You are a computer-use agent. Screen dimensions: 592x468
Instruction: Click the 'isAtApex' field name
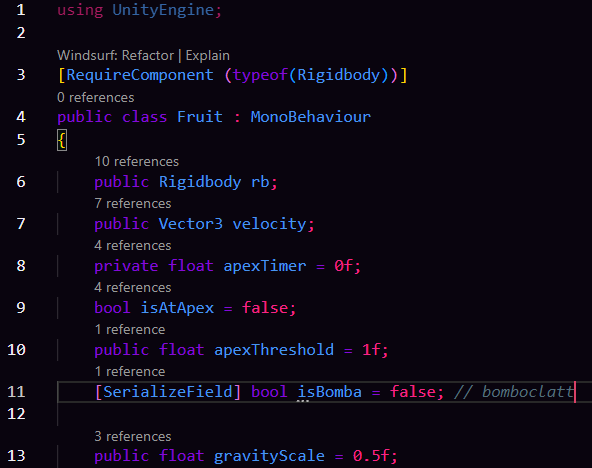[177, 308]
